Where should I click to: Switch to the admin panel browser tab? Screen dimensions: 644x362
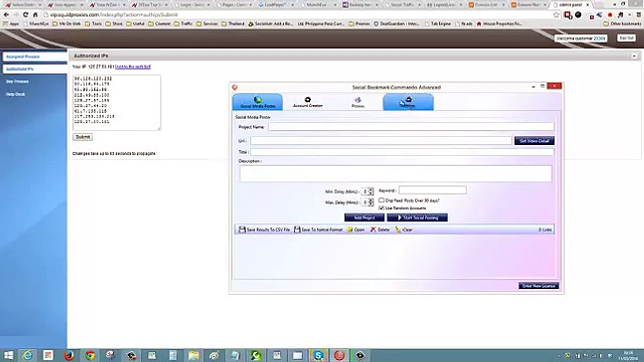pos(570,5)
